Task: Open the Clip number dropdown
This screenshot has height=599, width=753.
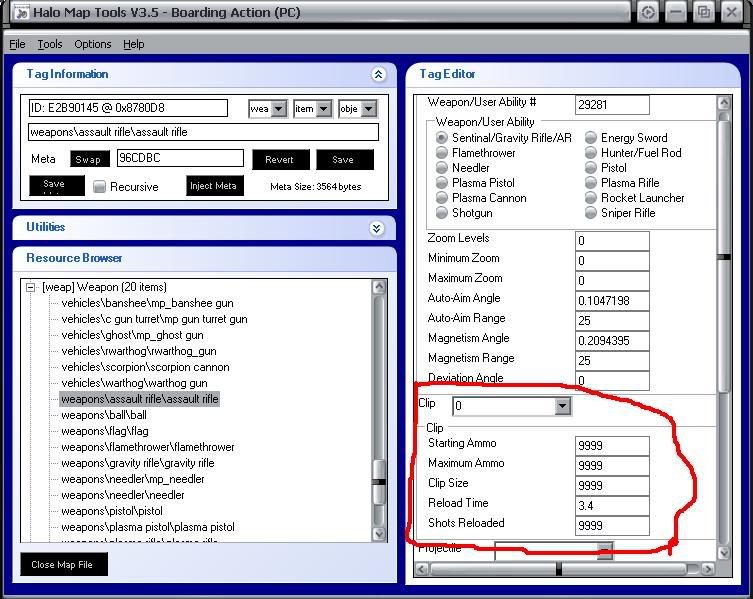Action: pos(563,406)
